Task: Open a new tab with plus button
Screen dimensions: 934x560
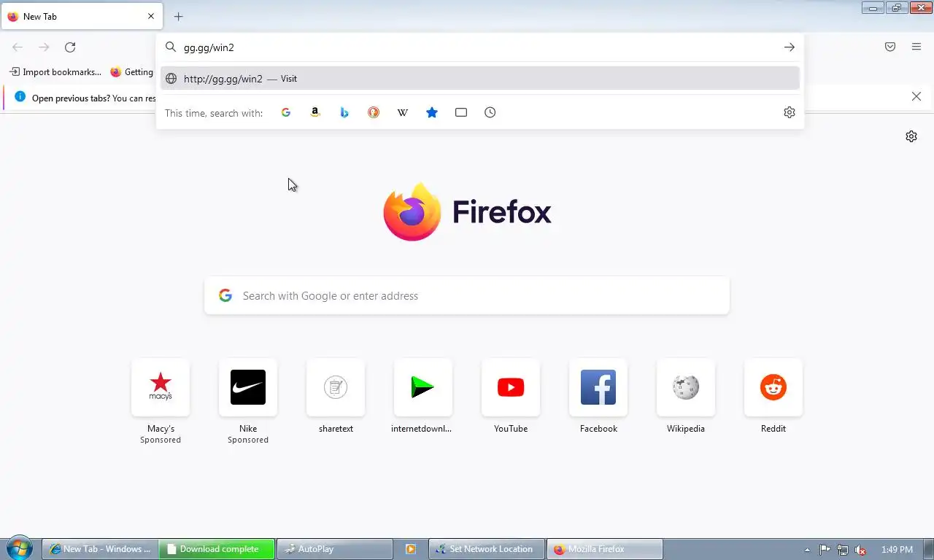Action: pos(178,16)
